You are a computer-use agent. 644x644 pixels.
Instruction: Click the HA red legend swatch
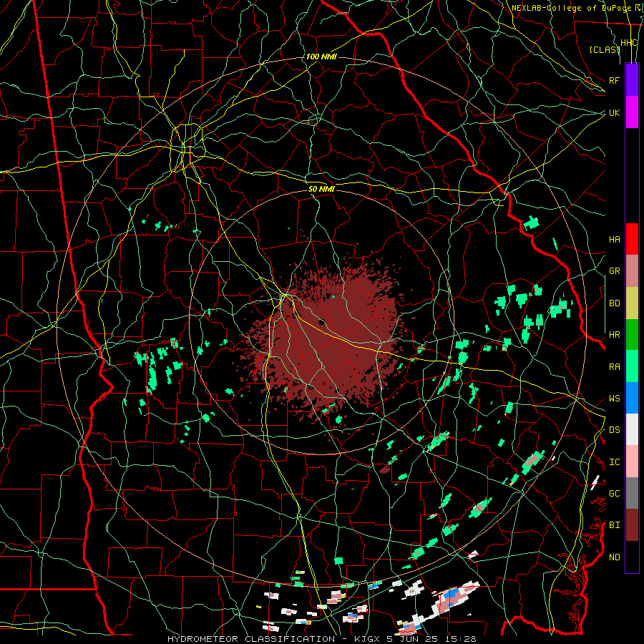[632, 239]
